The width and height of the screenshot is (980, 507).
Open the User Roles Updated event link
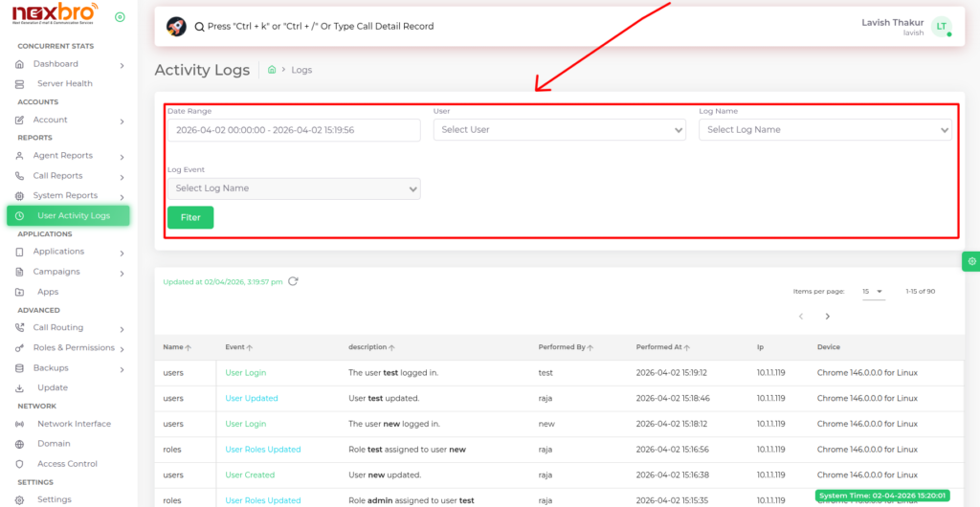pyautogui.click(x=263, y=450)
